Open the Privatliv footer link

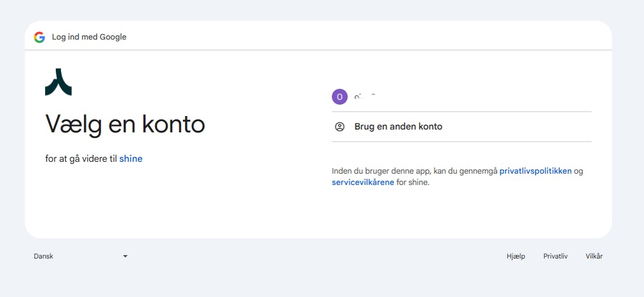[555, 256]
